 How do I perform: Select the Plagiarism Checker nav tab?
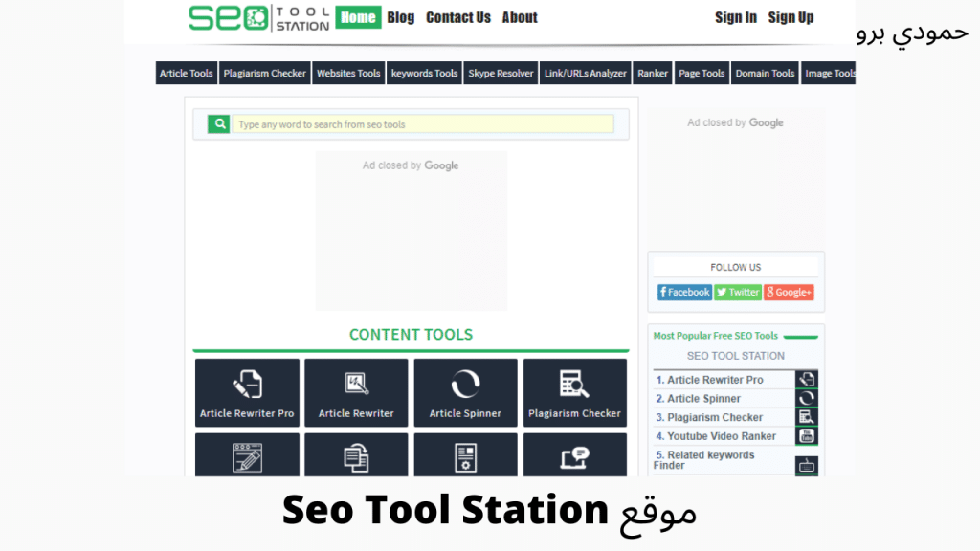click(x=264, y=73)
